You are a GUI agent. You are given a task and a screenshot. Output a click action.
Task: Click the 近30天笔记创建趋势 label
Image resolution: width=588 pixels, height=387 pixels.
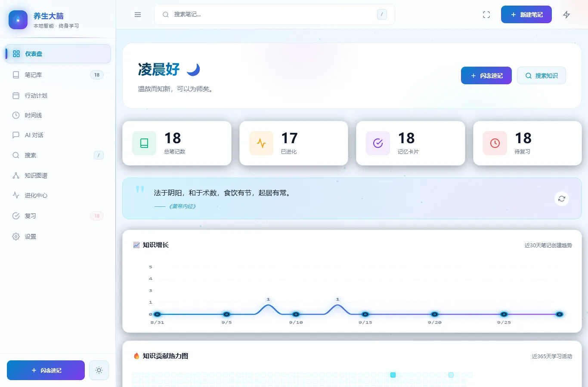pos(548,246)
